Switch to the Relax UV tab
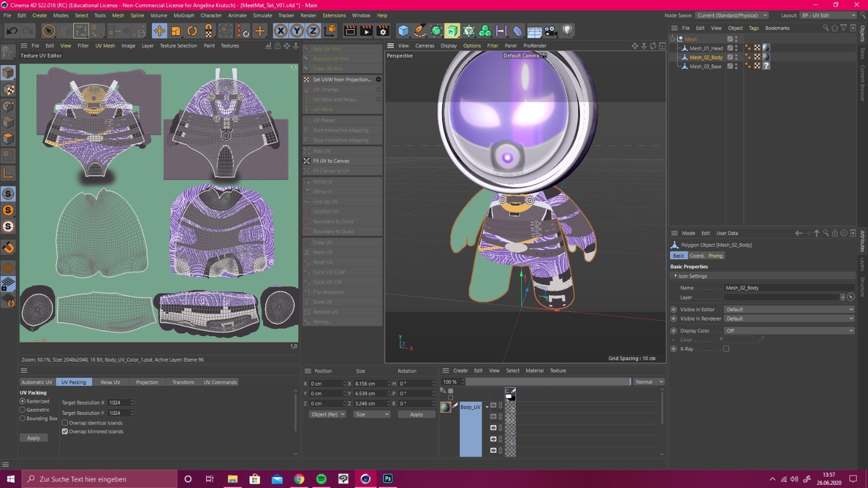The width and height of the screenshot is (868, 488). [x=110, y=382]
